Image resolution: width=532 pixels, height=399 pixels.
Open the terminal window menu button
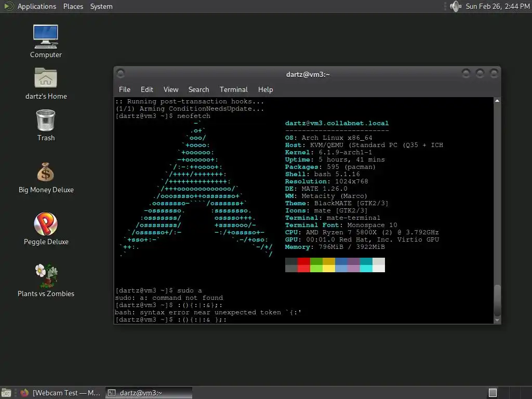point(121,73)
